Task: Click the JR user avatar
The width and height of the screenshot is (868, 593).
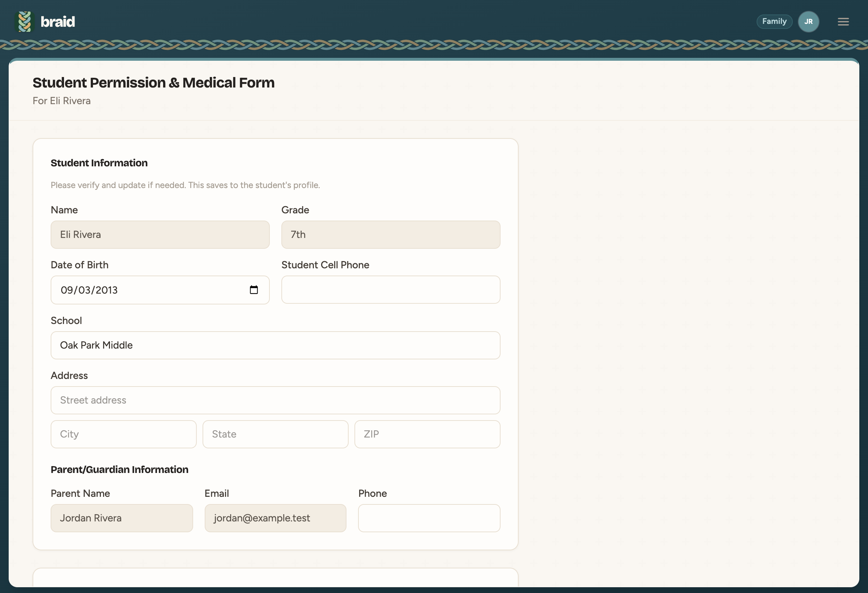Action: point(808,22)
